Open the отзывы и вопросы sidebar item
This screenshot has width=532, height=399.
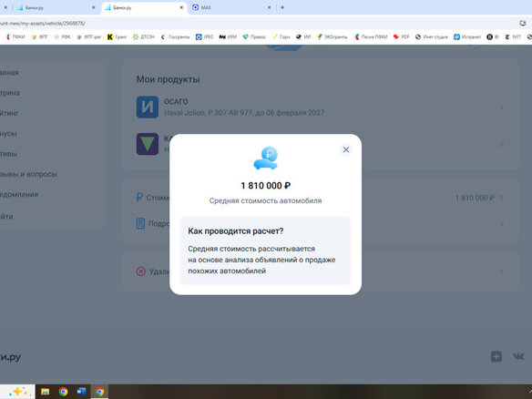click(28, 174)
